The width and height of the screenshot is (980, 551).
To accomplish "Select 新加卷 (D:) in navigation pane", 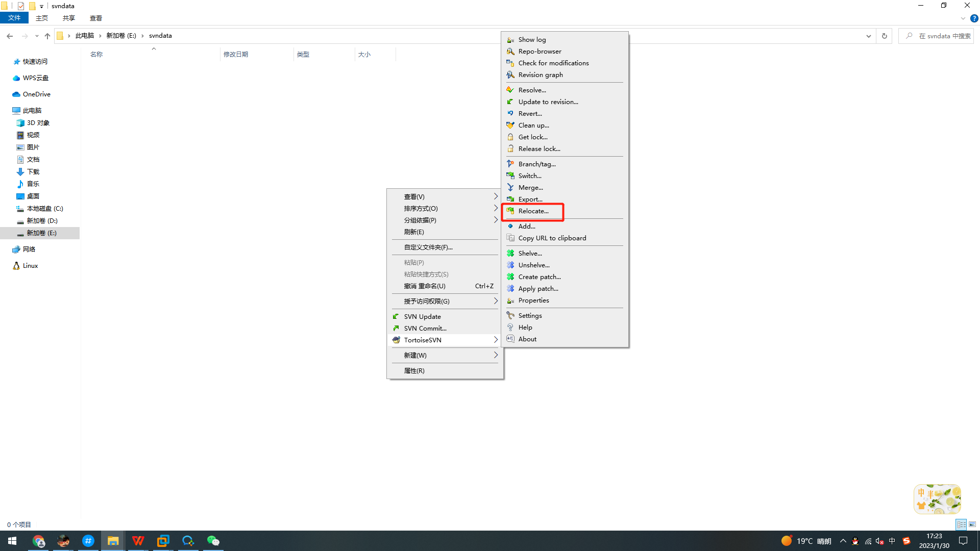I will click(x=42, y=221).
